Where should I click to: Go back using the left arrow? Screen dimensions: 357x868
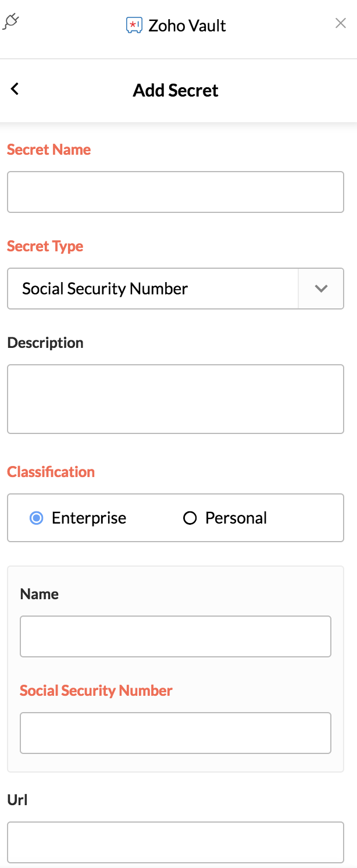click(x=15, y=89)
